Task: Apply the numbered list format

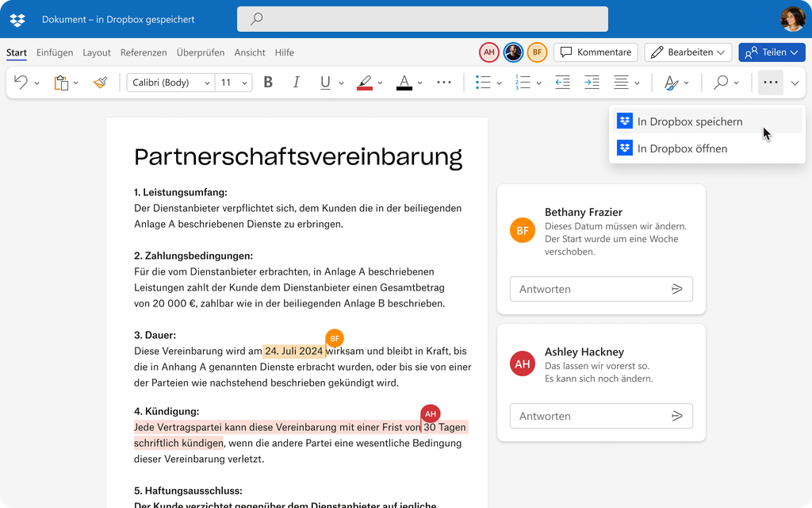Action: [x=524, y=82]
